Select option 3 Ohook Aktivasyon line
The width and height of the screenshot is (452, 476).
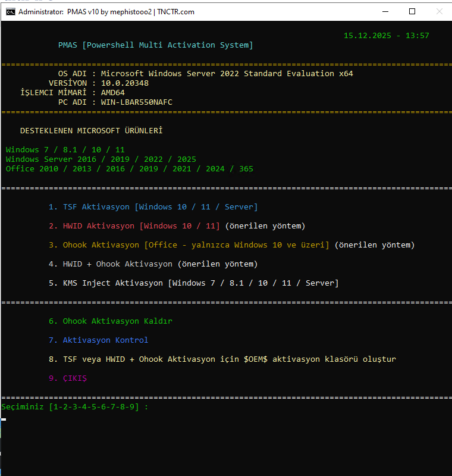pyautogui.click(x=231, y=245)
